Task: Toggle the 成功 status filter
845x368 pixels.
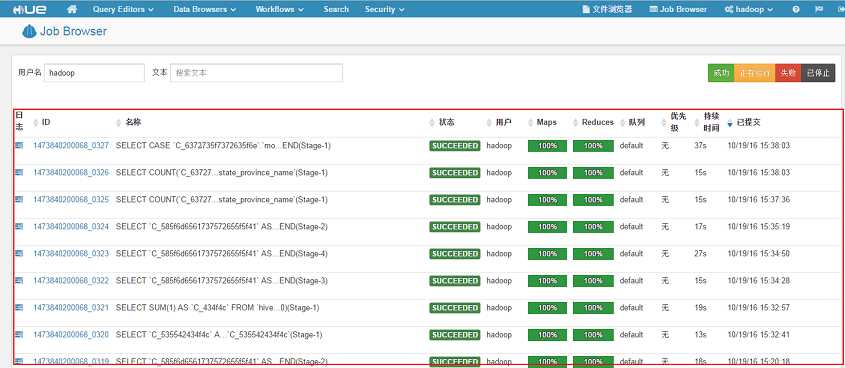Action: [721, 73]
